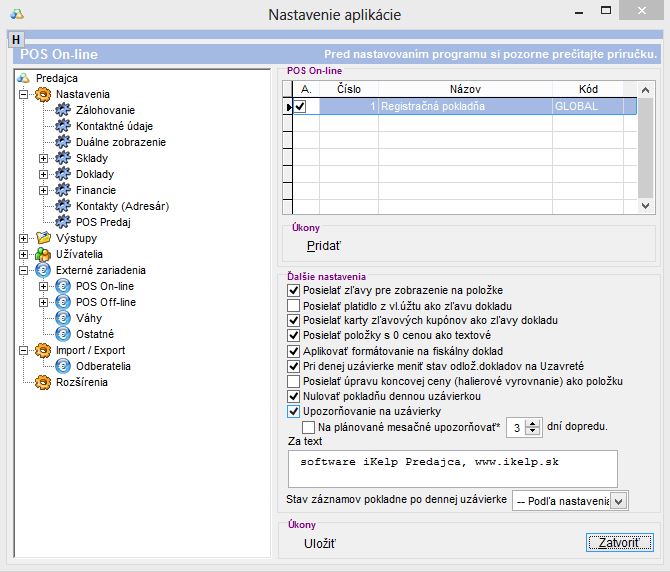The image size is (670, 572).
Task: Click the gear icon next to Zálohovanie
Action: click(63, 110)
